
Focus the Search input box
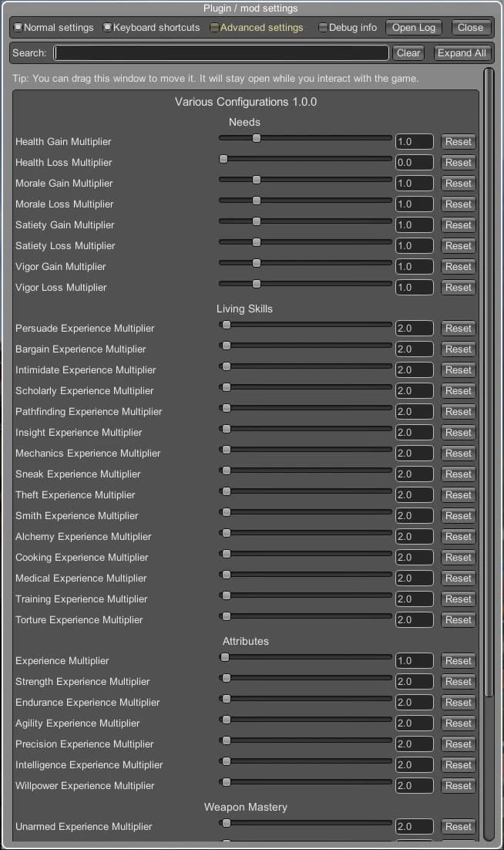221,53
